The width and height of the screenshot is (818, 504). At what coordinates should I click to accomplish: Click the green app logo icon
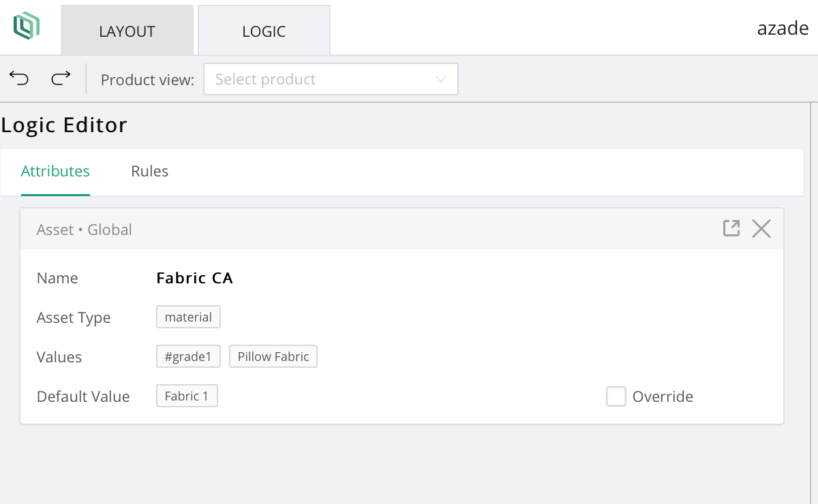coord(27,26)
